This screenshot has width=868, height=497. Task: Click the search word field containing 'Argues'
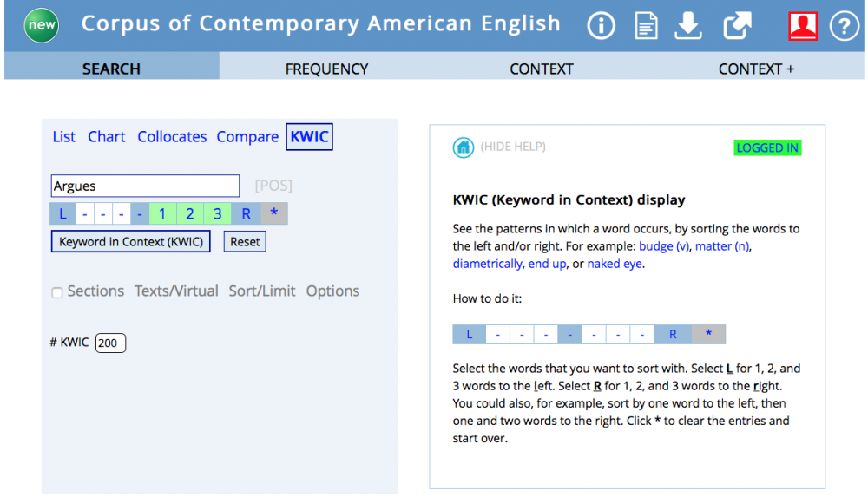tap(145, 186)
